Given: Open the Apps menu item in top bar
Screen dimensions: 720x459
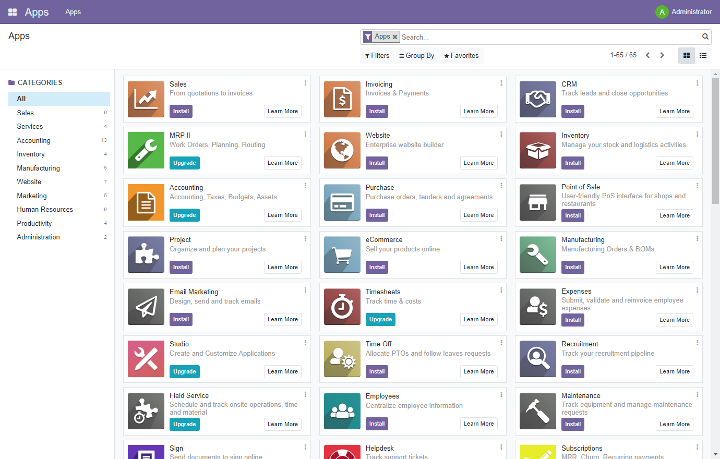Looking at the screenshot, I should 73,12.
